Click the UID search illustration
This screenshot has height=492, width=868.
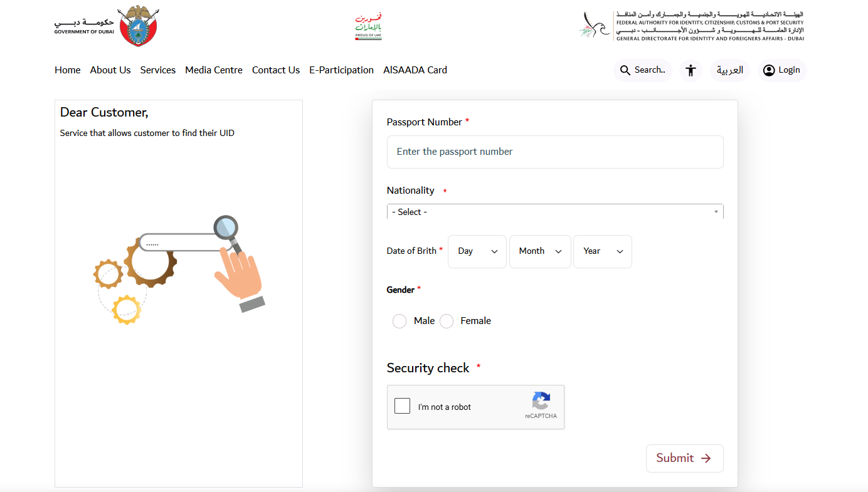pyautogui.click(x=179, y=270)
